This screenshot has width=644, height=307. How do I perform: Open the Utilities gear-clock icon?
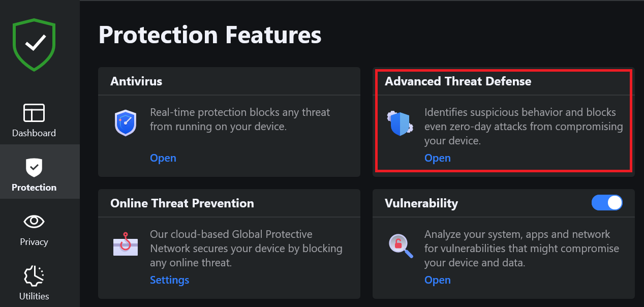coord(34,276)
